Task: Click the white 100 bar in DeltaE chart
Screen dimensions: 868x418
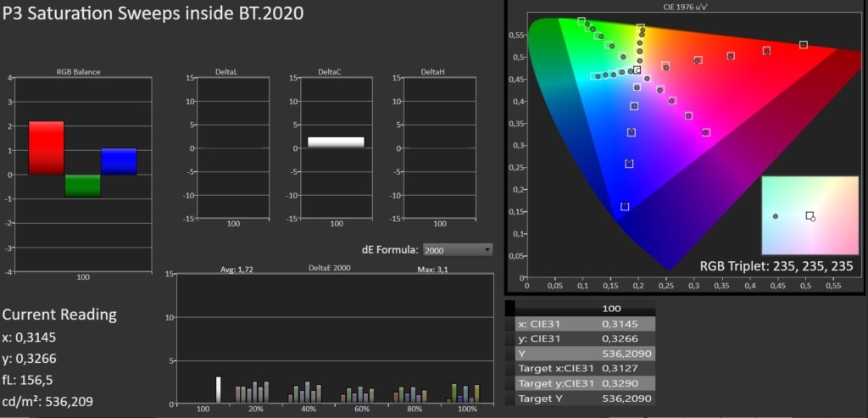Action: coord(218,390)
